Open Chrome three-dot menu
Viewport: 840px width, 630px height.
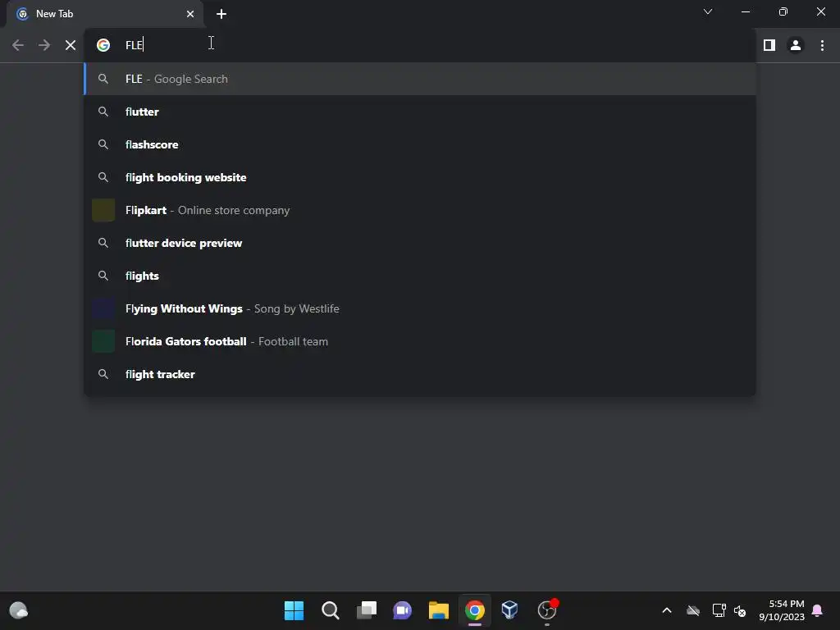coord(822,46)
